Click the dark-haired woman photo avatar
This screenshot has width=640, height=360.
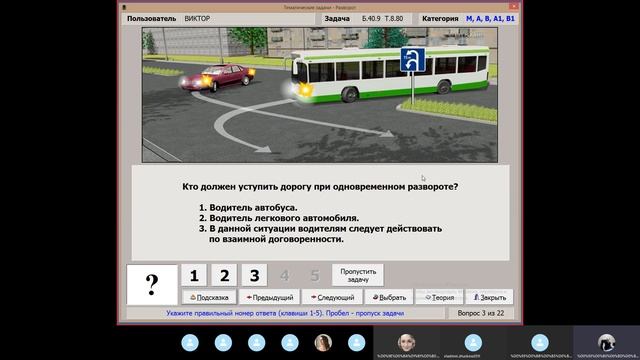pos(323,342)
